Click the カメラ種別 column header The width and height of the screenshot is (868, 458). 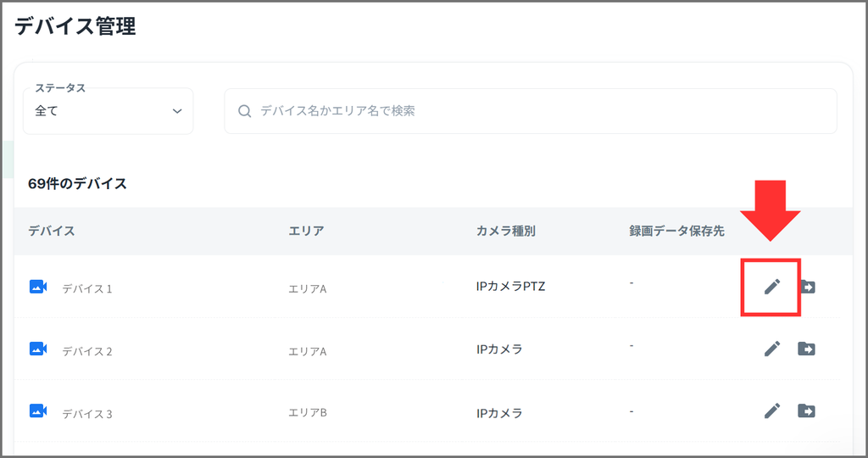point(506,231)
